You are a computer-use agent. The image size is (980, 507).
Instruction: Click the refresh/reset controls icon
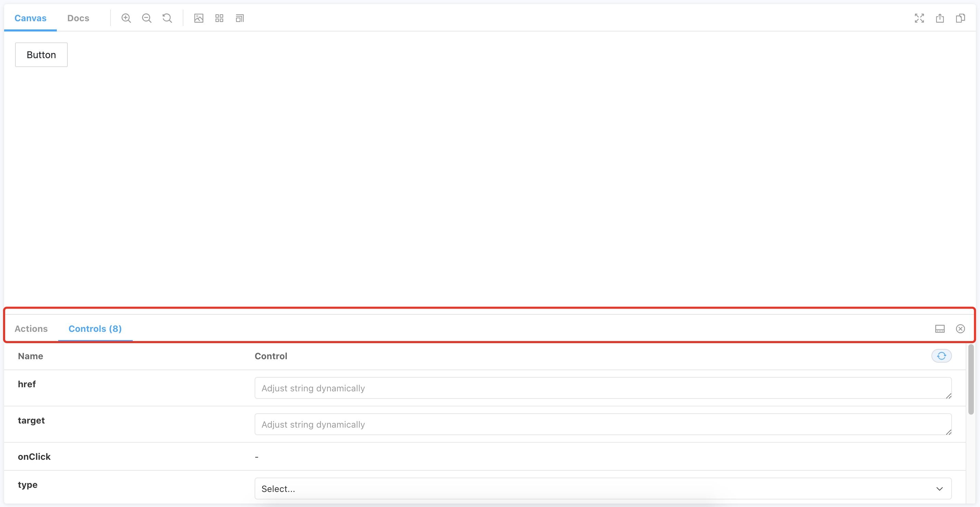(x=942, y=356)
